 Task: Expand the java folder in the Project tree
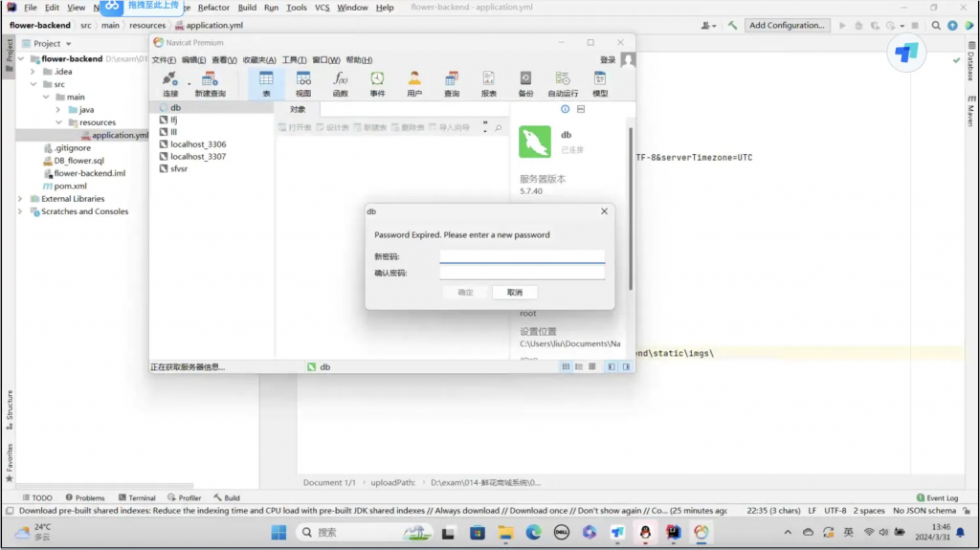(58, 109)
